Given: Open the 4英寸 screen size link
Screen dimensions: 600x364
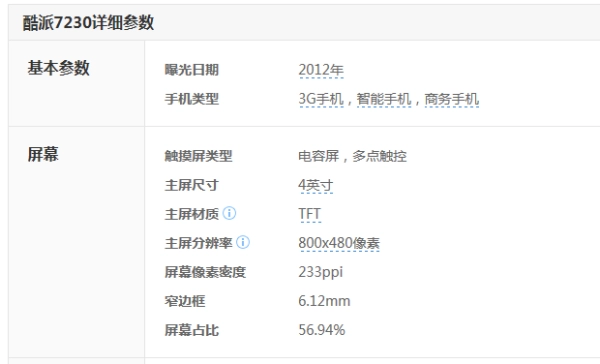Looking at the screenshot, I should [316, 185].
